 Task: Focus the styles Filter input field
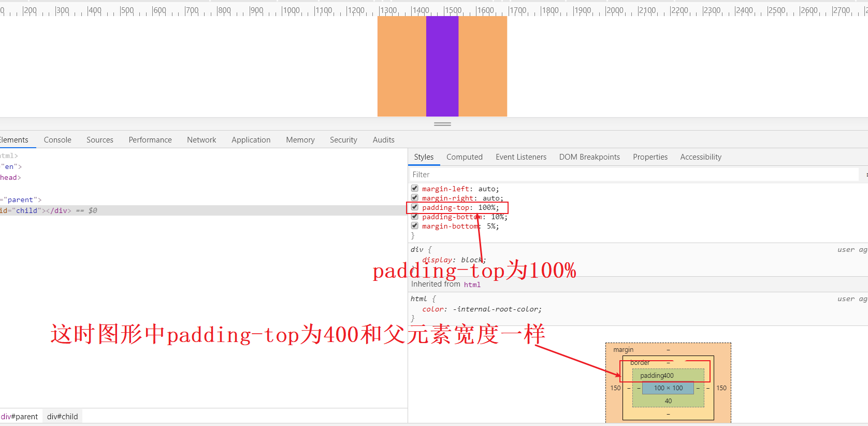[634, 175]
